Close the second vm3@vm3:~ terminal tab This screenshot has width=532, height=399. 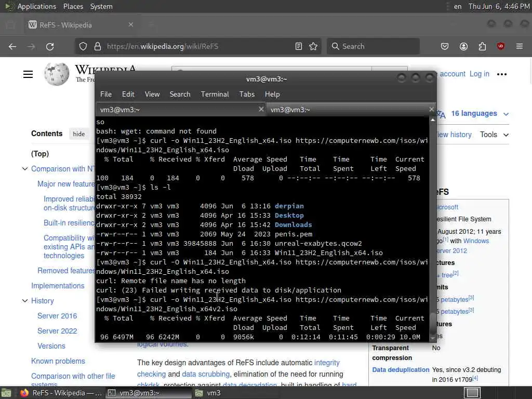point(431,109)
